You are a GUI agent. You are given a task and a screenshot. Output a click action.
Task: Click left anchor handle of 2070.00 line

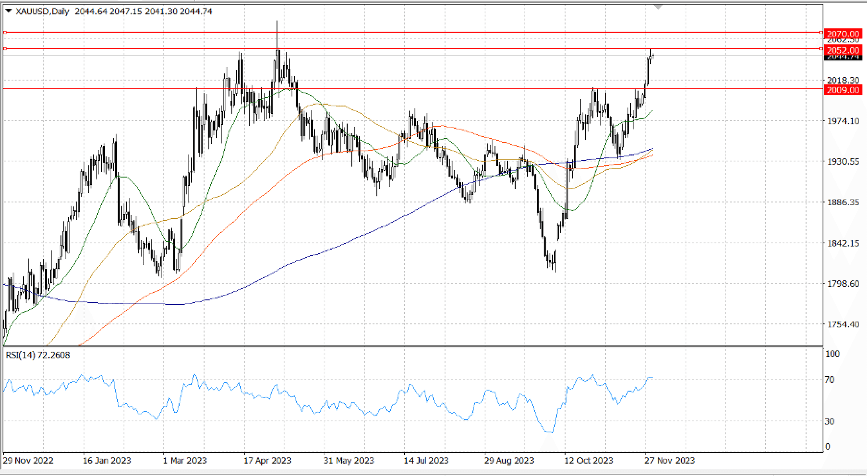5,32
